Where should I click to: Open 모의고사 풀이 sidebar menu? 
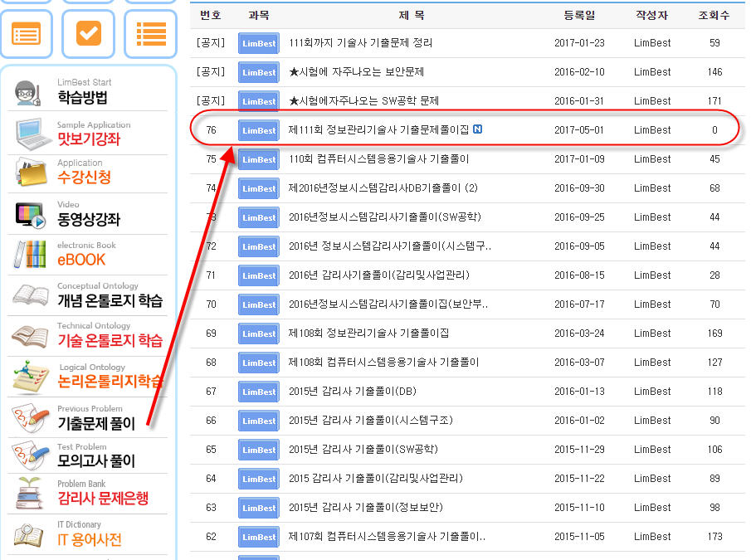pos(97,460)
